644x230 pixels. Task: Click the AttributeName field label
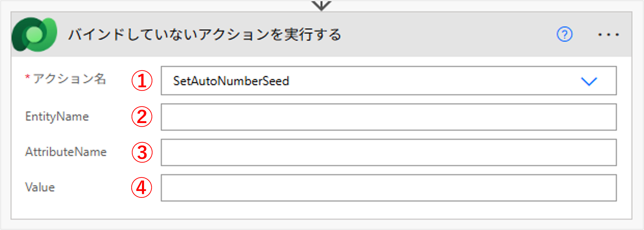coord(66,152)
